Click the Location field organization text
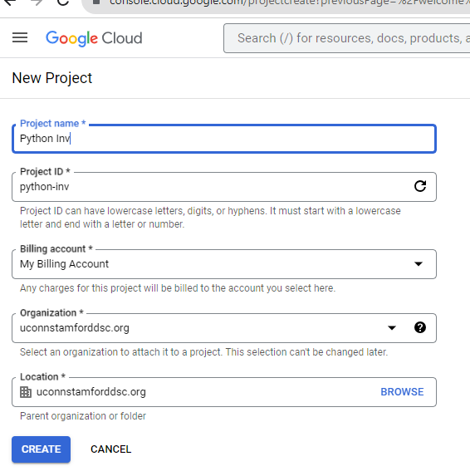This screenshot has width=470, height=476. (x=91, y=392)
